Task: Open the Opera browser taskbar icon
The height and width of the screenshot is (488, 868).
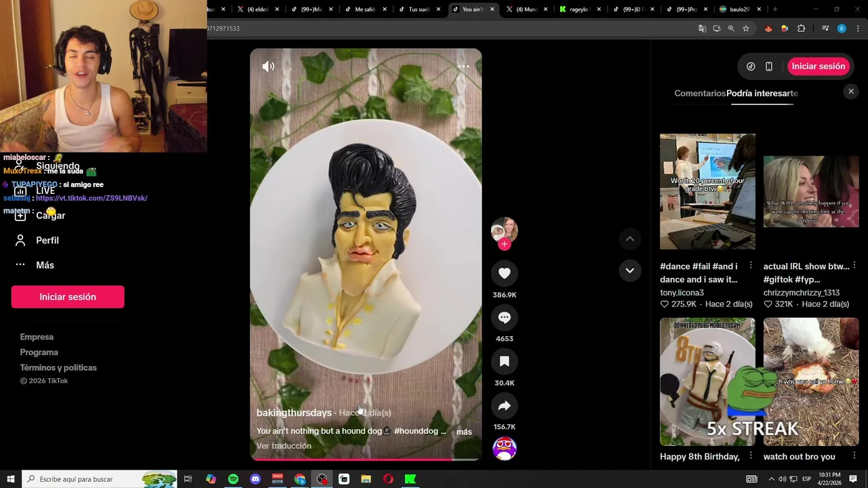Action: coord(388,479)
